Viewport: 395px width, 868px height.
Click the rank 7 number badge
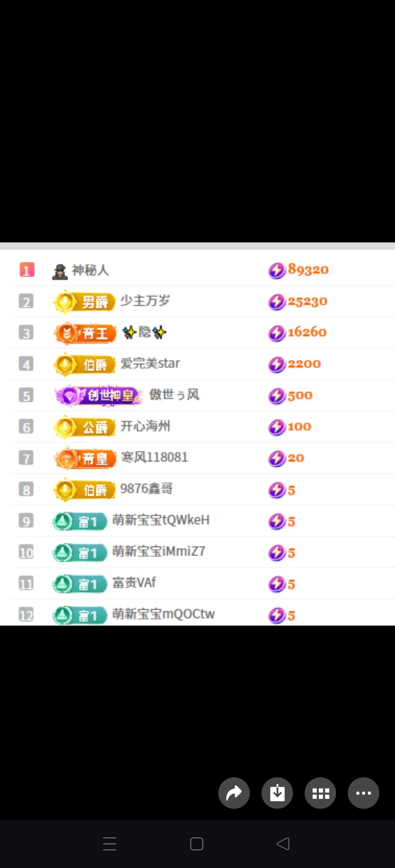click(26, 458)
